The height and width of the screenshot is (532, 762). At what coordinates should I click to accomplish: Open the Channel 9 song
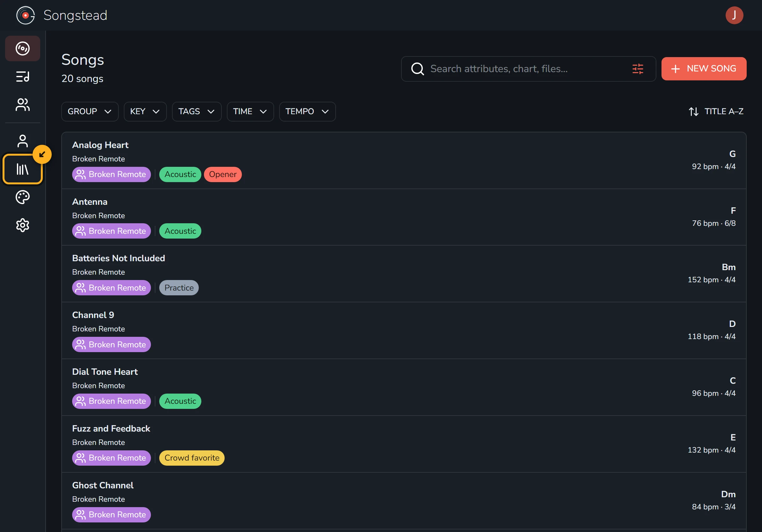coord(404,331)
